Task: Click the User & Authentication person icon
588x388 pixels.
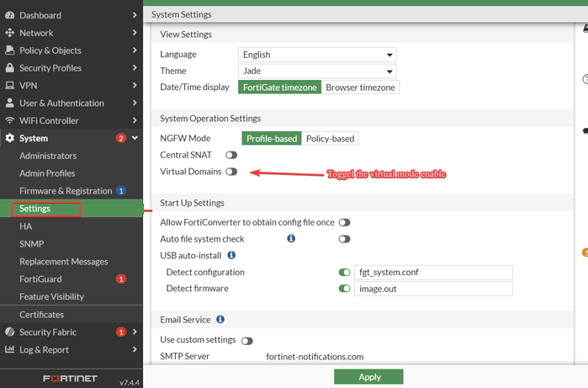Action: [10, 103]
